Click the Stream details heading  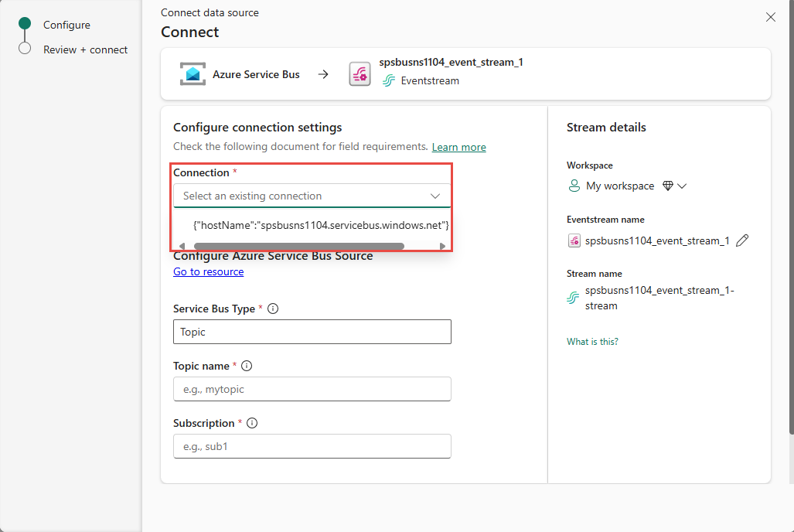point(606,127)
